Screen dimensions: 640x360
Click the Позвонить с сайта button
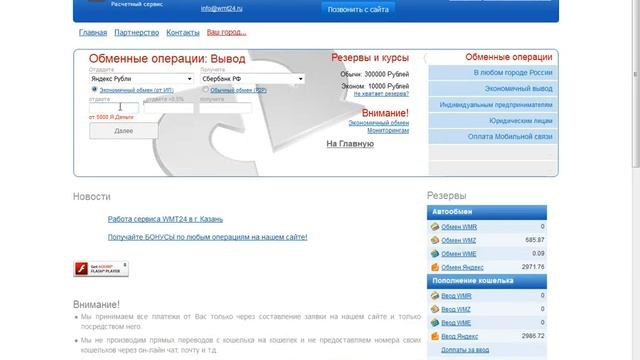358,9
